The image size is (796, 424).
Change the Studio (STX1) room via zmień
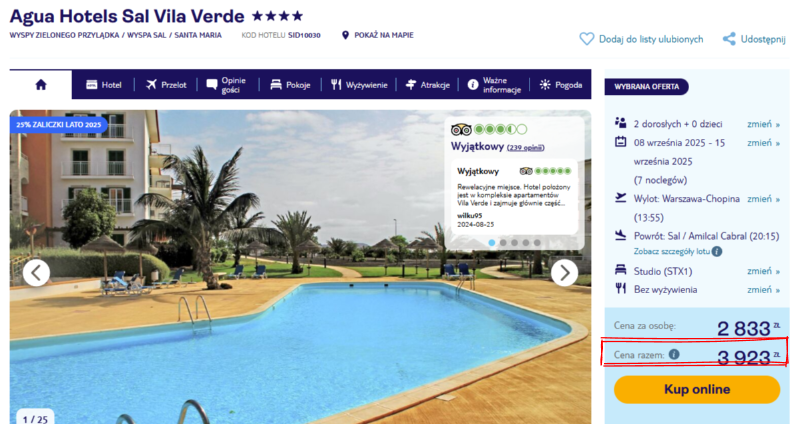pyautogui.click(x=763, y=271)
